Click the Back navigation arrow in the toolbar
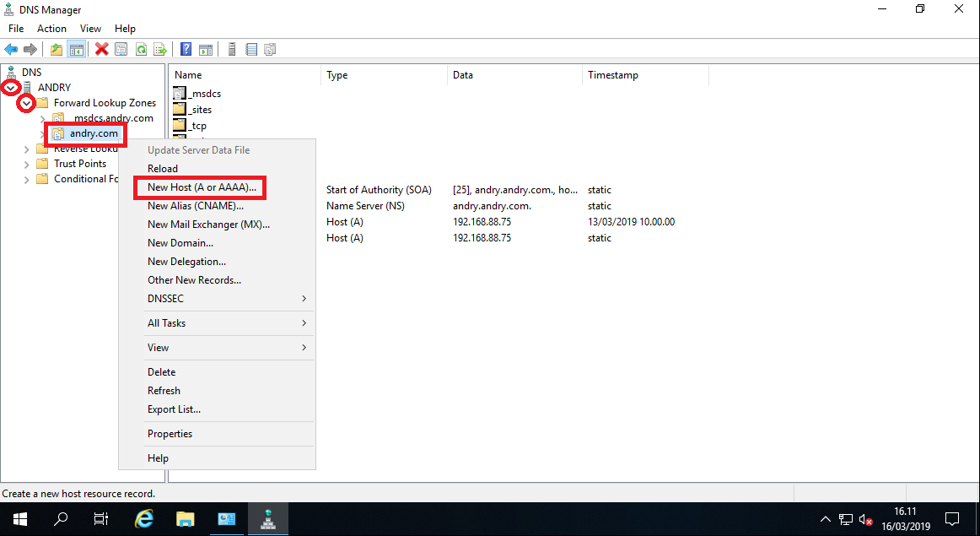980x536 pixels. click(11, 48)
